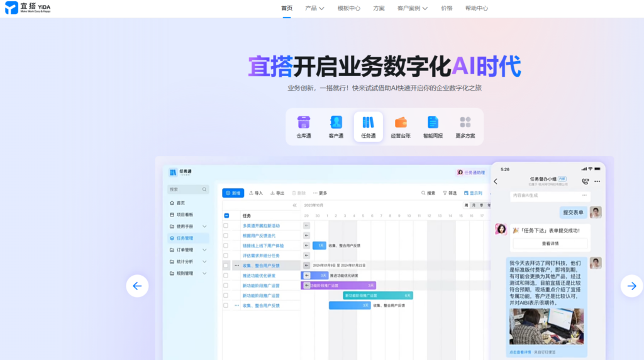Click locate arrow for 根据用户反馈迭代 row
The image size is (644, 360).
point(306,235)
